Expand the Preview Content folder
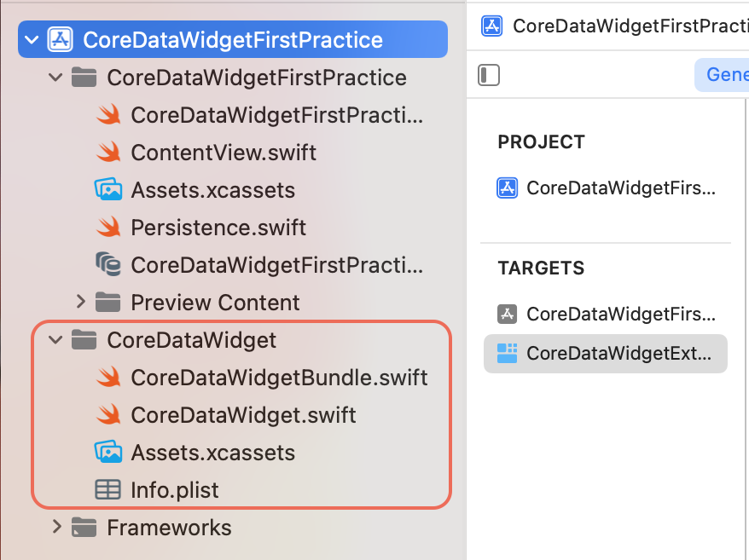Viewport: 749px width, 560px height. 79,303
